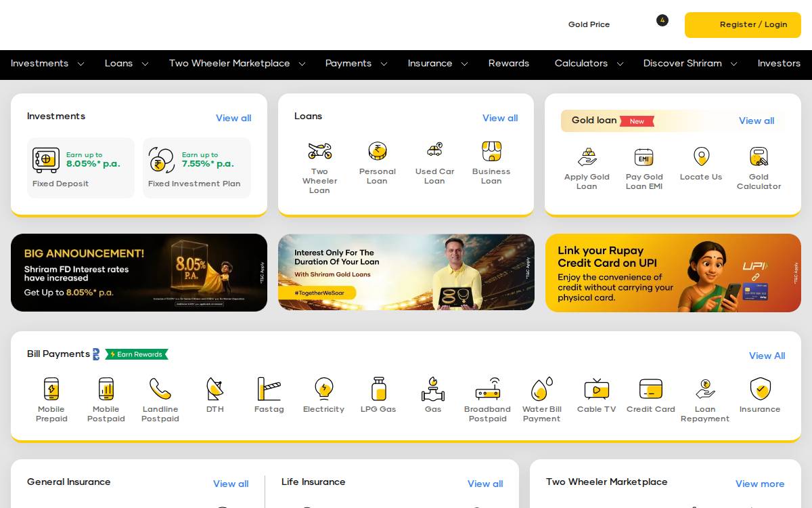This screenshot has height=508, width=812.
Task: Expand the Calculators menu chevron
Action: pos(620,64)
